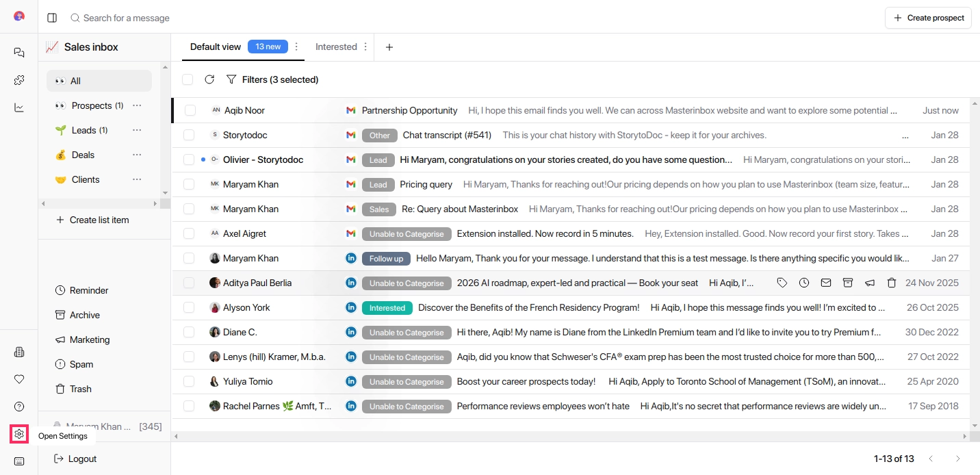The width and height of the screenshot is (980, 475).
Task: Click the archive box icon on hovered row
Action: [848, 283]
